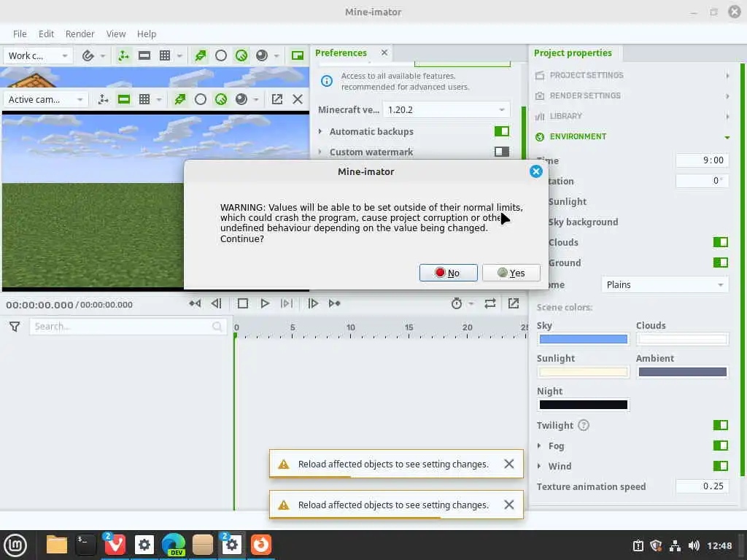747x560 pixels.
Task: Dismiss the upper reload notification
Action: [508, 464]
